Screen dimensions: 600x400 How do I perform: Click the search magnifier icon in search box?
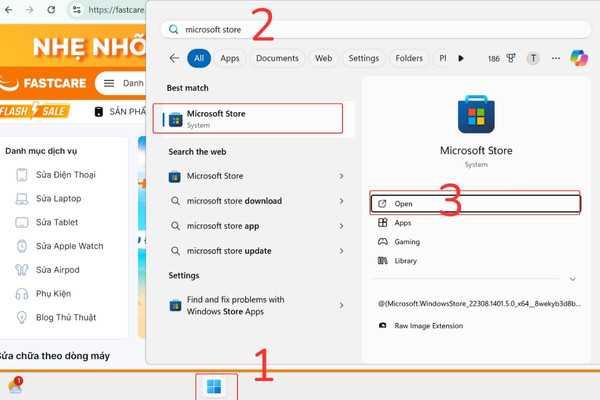173,29
